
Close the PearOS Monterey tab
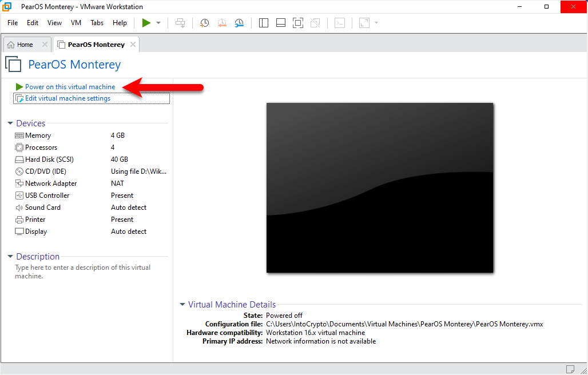click(x=133, y=44)
